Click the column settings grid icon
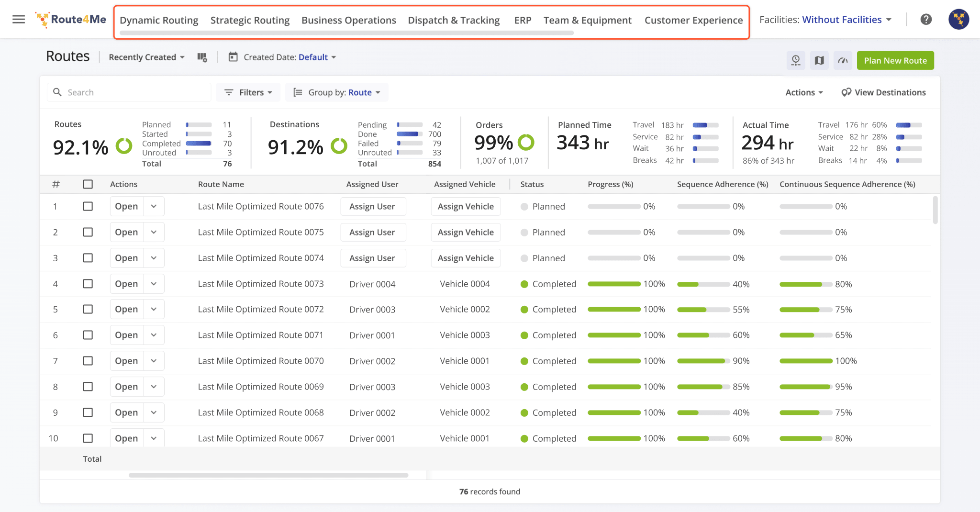 pos(202,57)
